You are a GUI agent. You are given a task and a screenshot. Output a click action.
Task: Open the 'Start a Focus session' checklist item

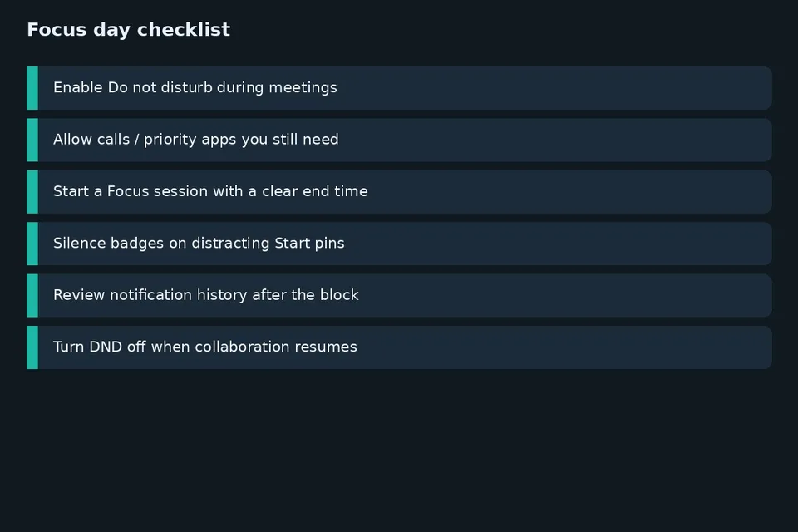399,192
